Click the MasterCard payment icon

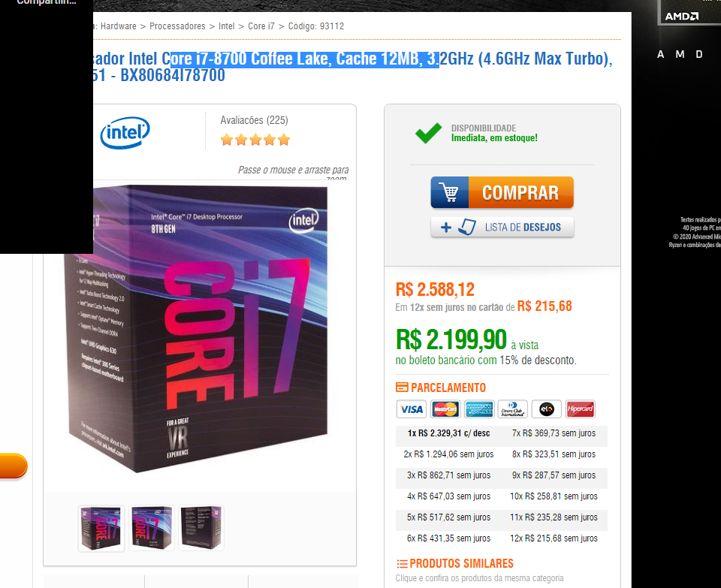pos(445,409)
